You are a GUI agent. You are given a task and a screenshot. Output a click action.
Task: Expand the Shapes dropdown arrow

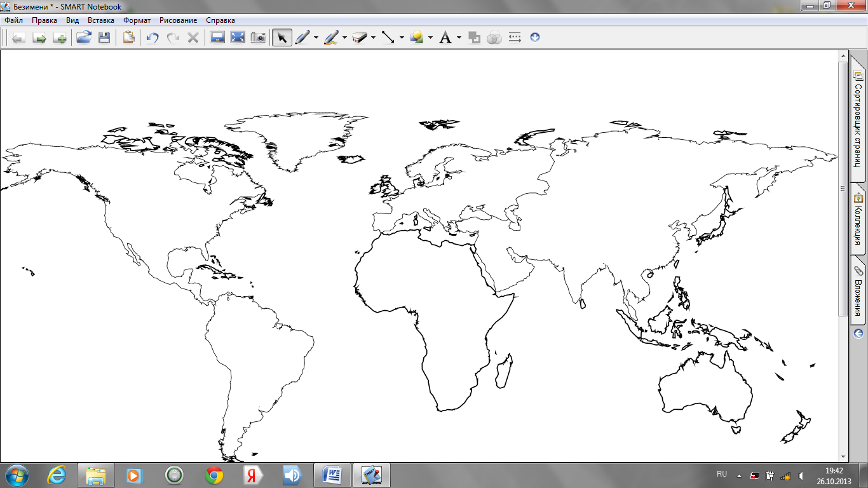point(430,37)
